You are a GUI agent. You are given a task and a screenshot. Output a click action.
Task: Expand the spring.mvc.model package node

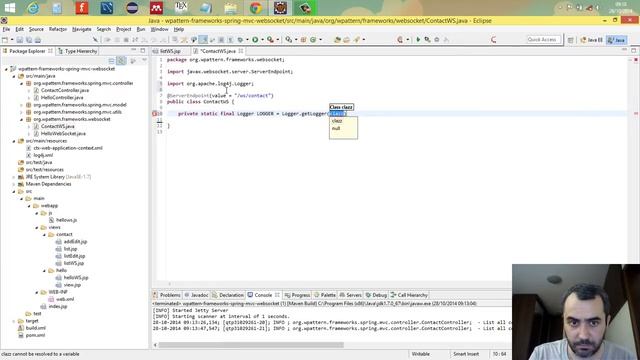tap(22, 105)
